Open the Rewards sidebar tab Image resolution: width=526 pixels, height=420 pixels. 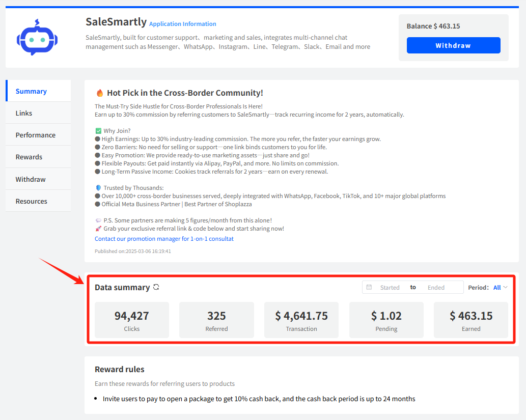coord(29,157)
